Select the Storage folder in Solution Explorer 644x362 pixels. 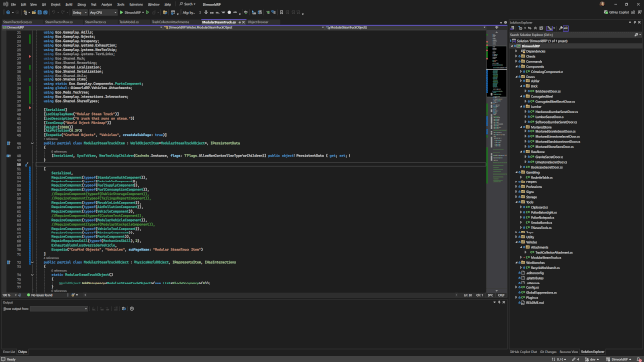point(531,197)
